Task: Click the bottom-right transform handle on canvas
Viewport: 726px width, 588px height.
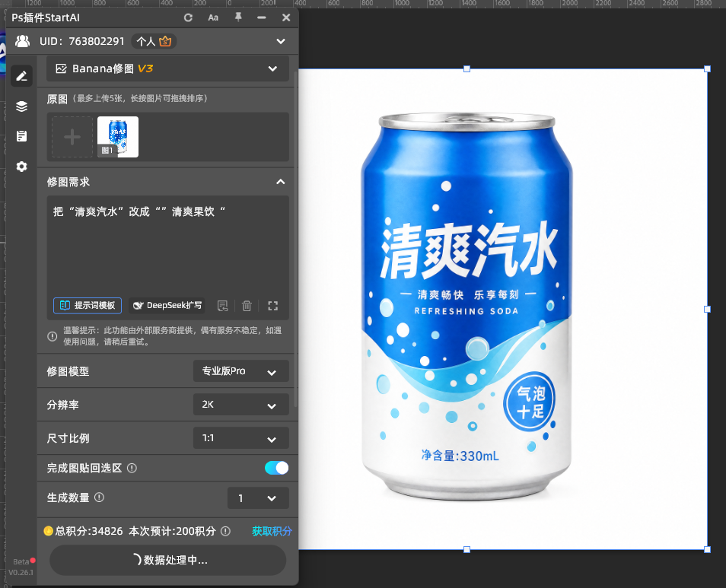Action: pos(707,550)
